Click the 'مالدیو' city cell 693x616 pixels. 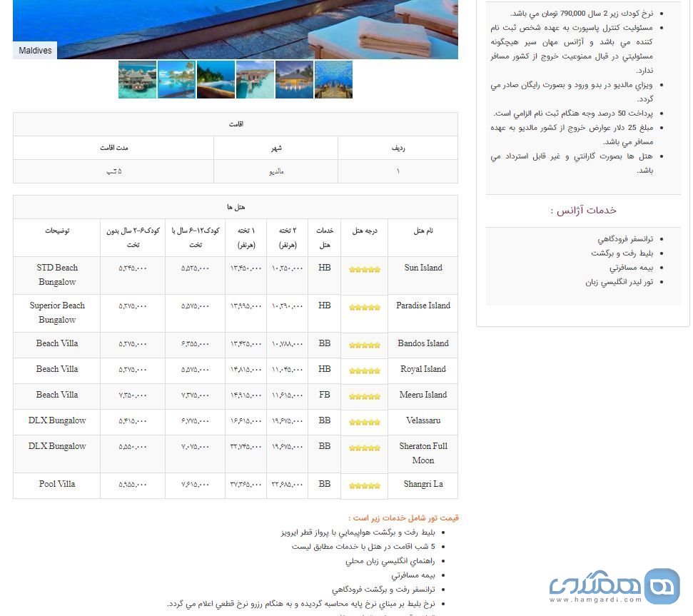pyautogui.click(x=276, y=171)
